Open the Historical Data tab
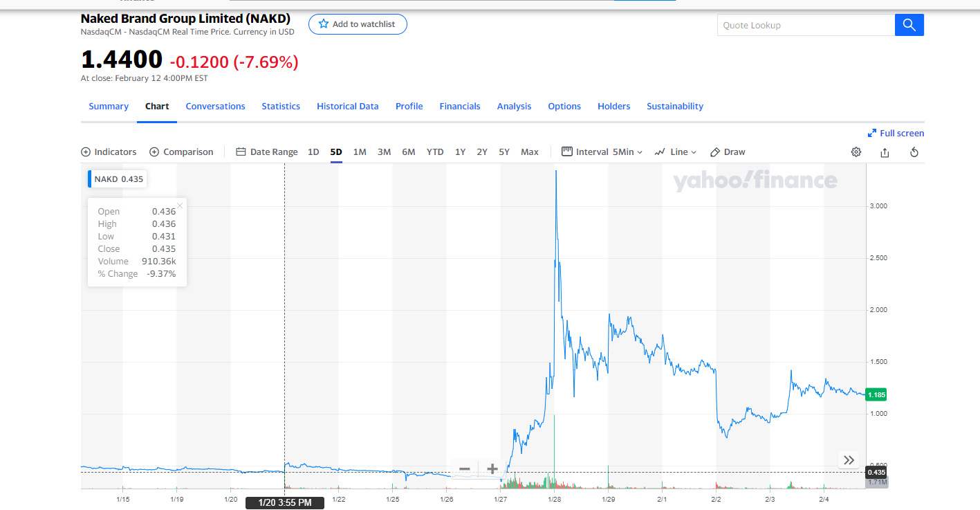This screenshot has height=510, width=980. click(x=348, y=107)
